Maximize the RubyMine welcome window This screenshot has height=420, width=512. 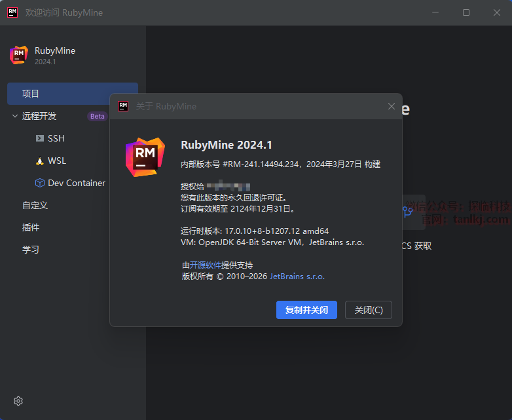click(466, 12)
